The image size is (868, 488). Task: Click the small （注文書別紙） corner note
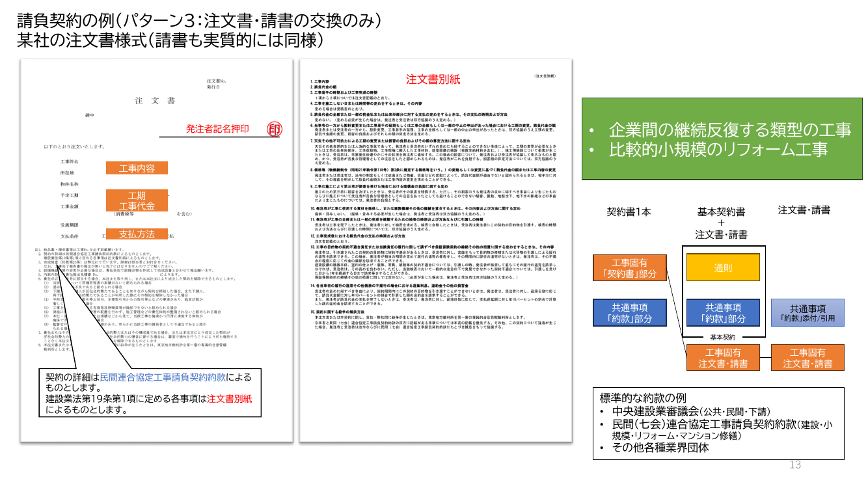coord(545,75)
